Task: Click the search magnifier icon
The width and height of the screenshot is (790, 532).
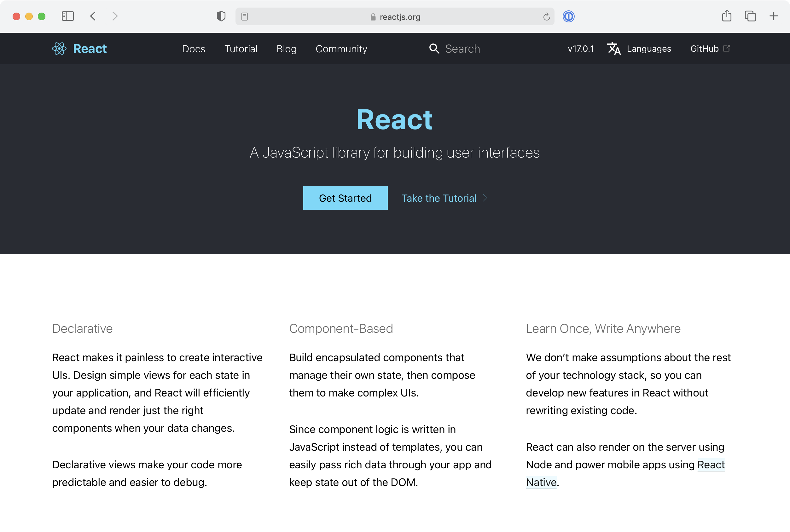Action: click(x=434, y=49)
